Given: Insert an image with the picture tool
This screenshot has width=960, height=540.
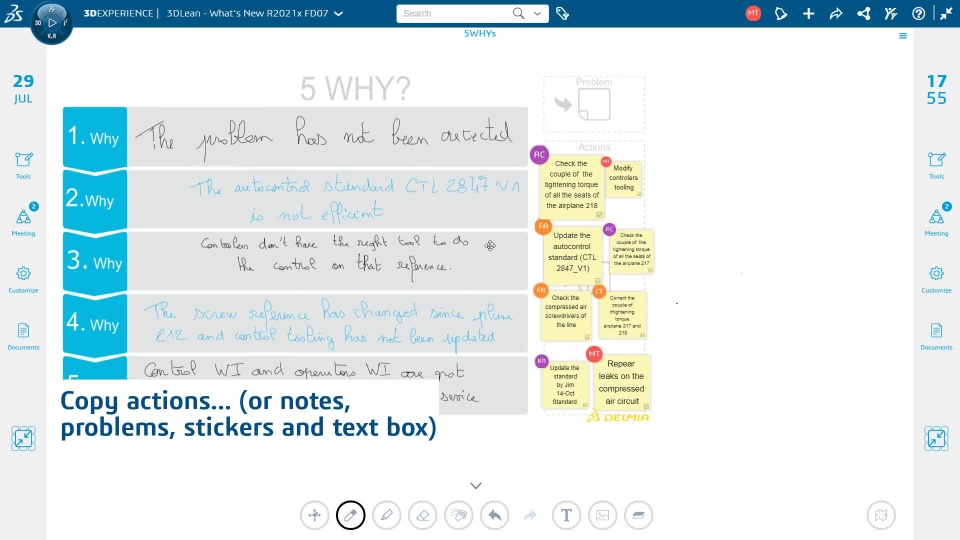Looking at the screenshot, I should (602, 516).
